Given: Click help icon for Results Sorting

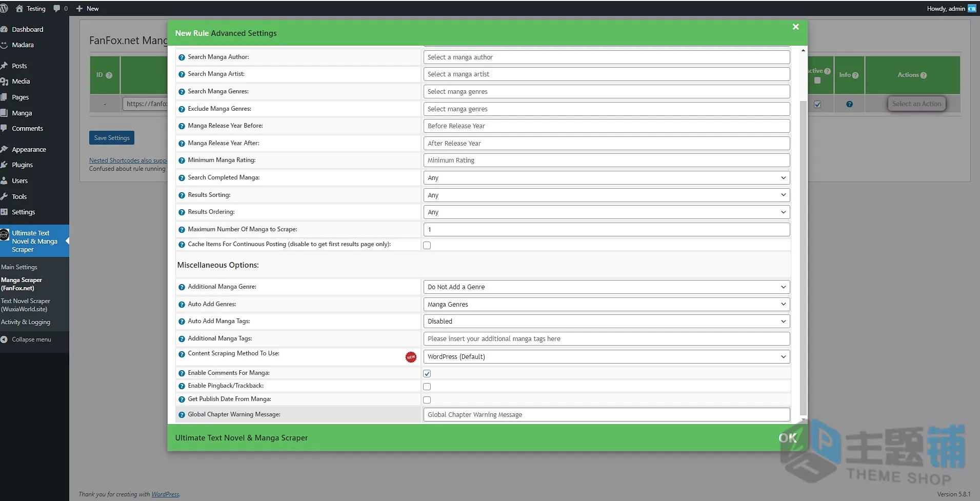Looking at the screenshot, I should (x=182, y=195).
